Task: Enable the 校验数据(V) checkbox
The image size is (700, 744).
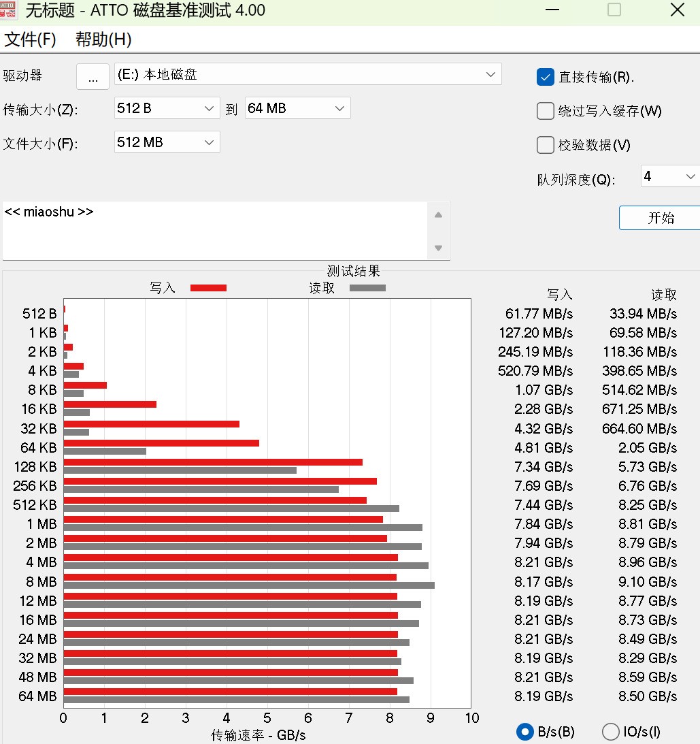Action: coord(545,144)
